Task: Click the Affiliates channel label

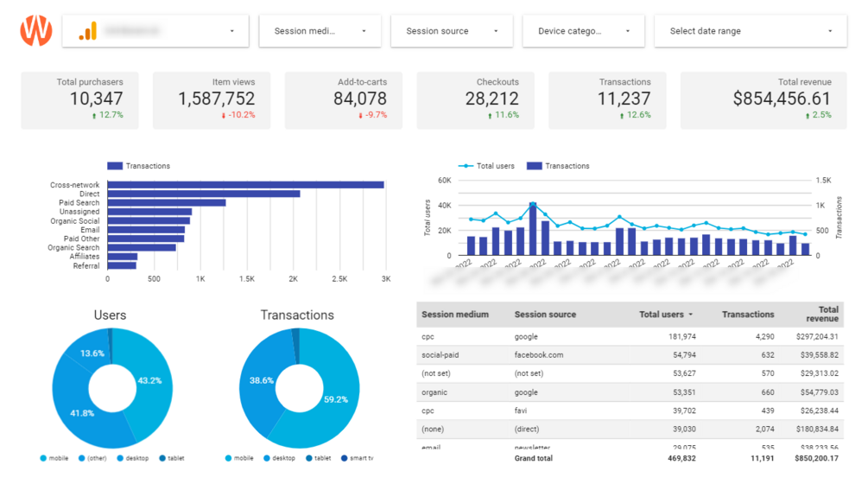Action: point(85,257)
